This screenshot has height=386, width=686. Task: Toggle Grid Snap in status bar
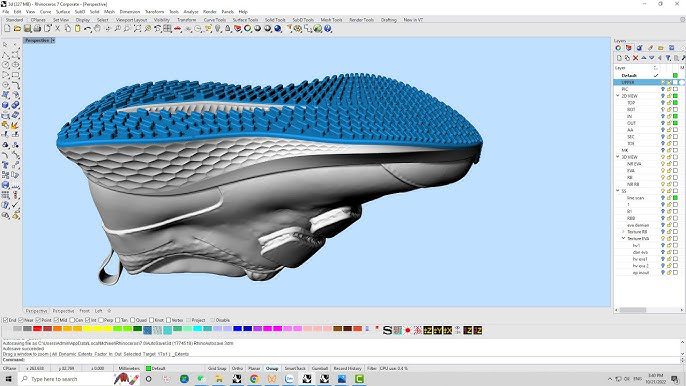[x=217, y=368]
